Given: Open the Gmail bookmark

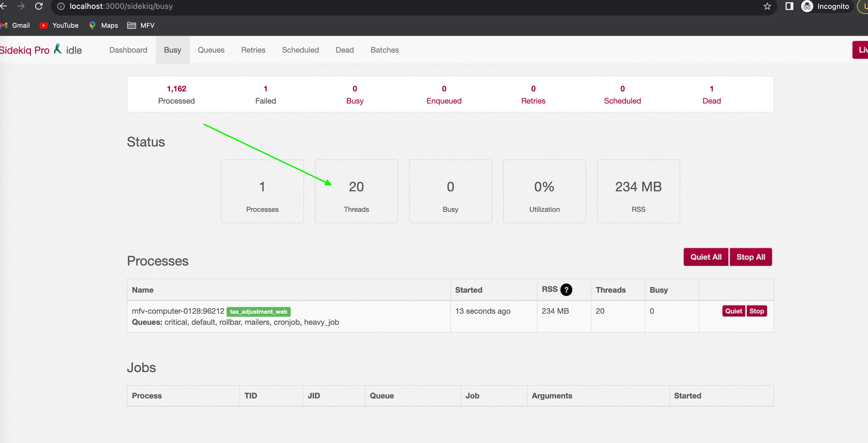Looking at the screenshot, I should click(x=15, y=25).
